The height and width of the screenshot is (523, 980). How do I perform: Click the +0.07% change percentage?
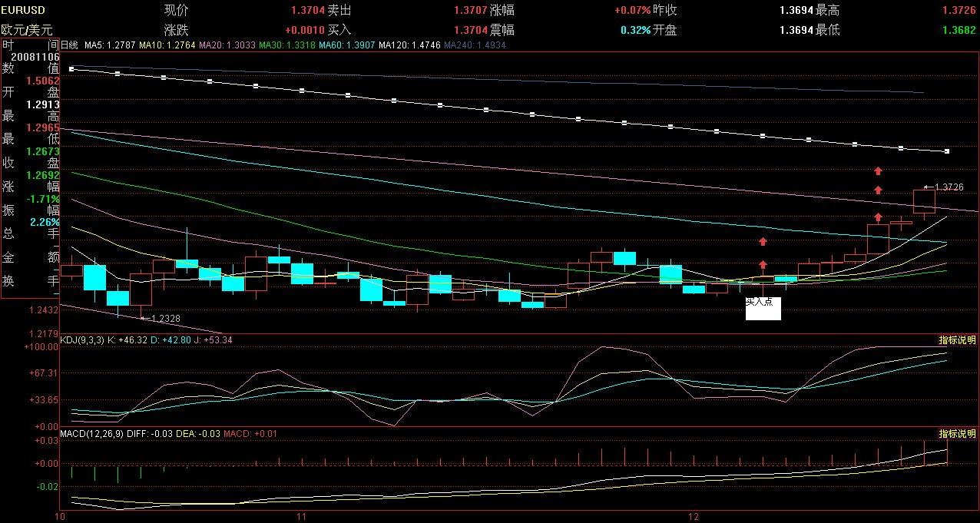pos(632,11)
